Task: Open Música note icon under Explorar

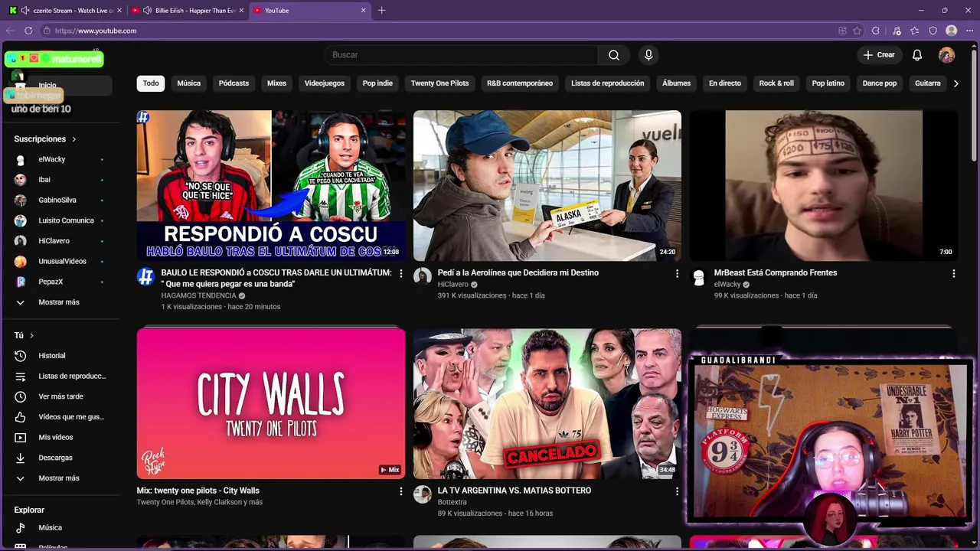Action: tap(21, 528)
